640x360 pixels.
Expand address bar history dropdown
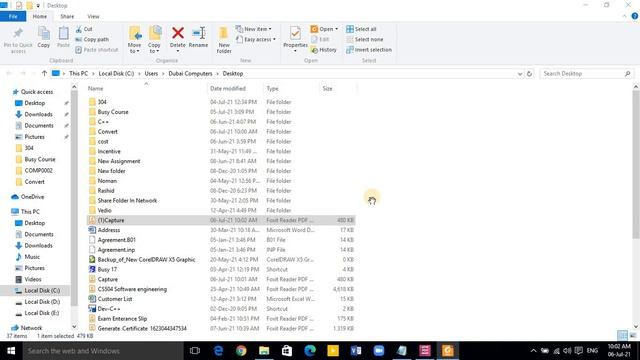tap(520, 74)
